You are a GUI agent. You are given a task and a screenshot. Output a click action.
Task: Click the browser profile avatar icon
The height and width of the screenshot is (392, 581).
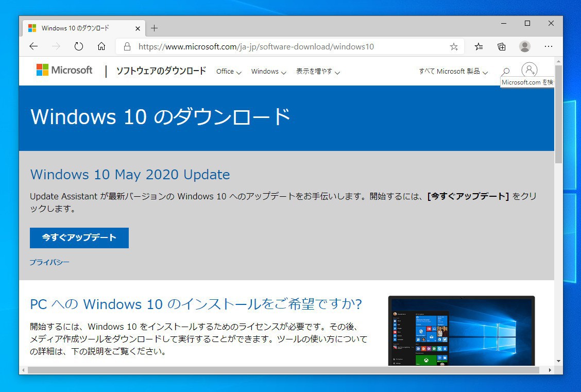525,47
